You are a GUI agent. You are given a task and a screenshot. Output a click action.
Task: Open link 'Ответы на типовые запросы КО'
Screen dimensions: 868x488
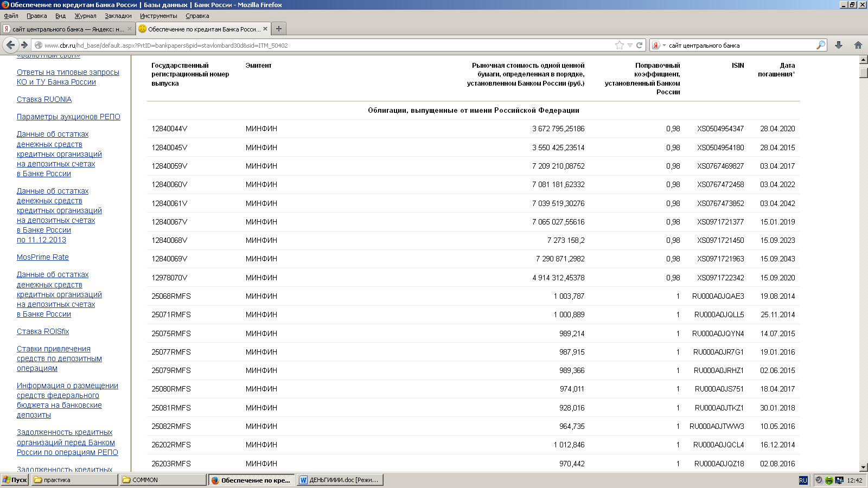coord(68,77)
